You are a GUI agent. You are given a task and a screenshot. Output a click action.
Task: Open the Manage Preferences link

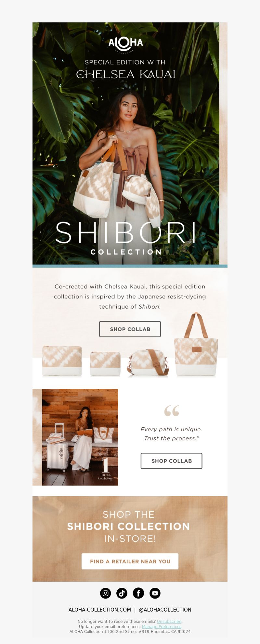(x=162, y=626)
